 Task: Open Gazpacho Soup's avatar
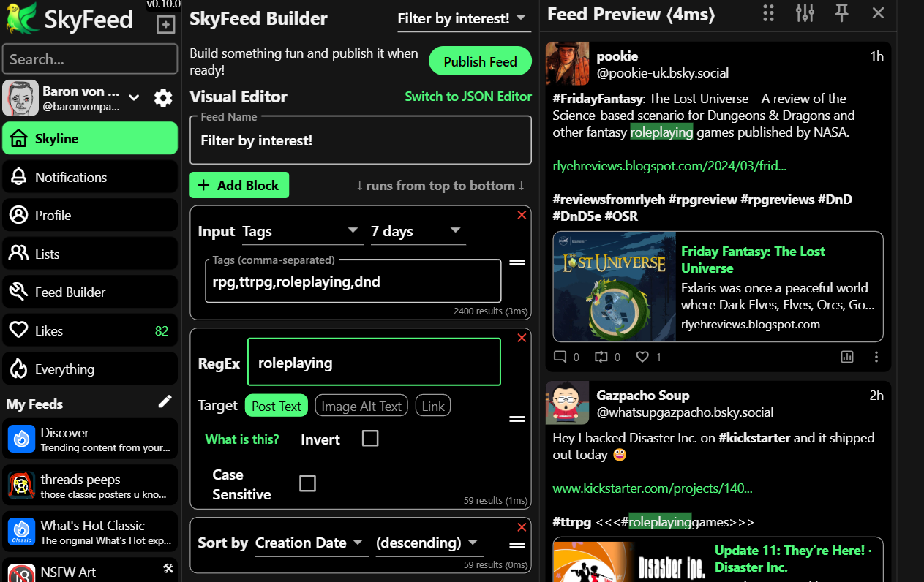tap(567, 403)
